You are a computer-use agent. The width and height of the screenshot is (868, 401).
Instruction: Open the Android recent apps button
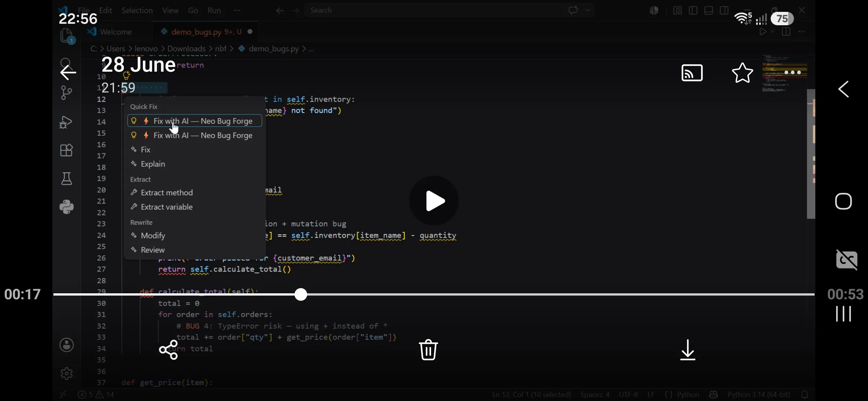(x=844, y=314)
